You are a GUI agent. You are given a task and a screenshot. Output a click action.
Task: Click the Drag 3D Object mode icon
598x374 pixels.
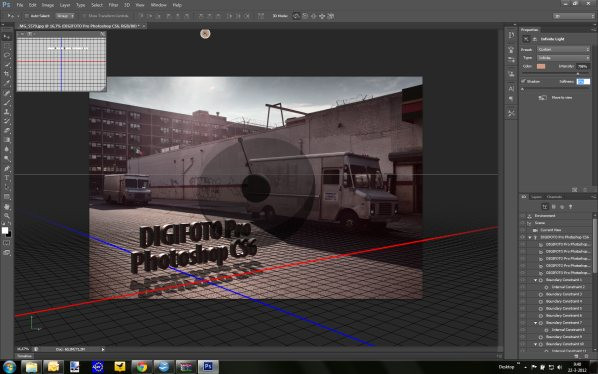coord(313,16)
